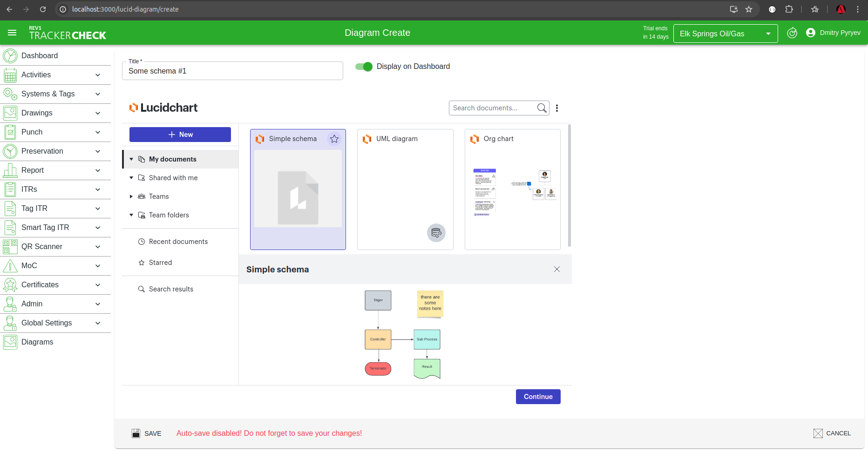Open the Elk Springs Oil/Gas project dropdown
The width and height of the screenshot is (868, 460).
(x=726, y=34)
